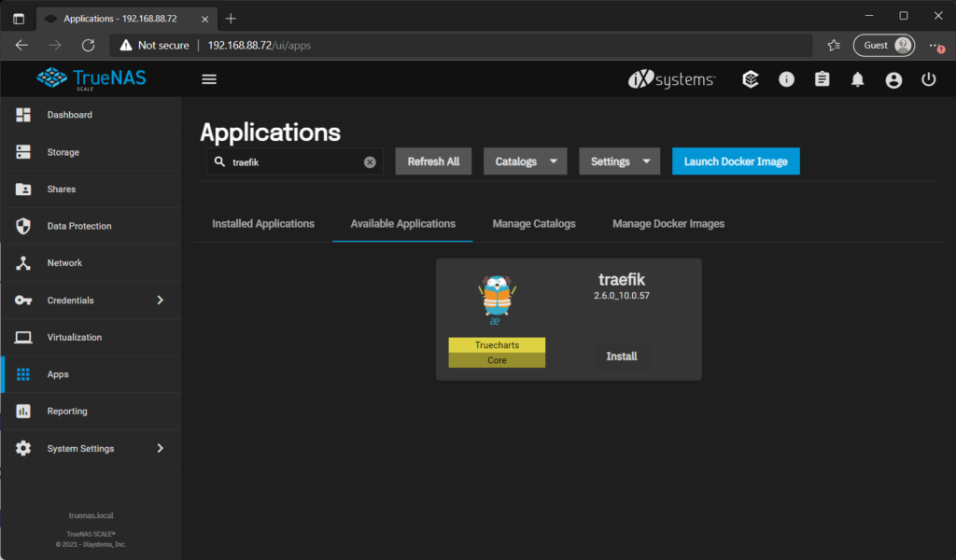Open the Dashboard page icon

23,115
